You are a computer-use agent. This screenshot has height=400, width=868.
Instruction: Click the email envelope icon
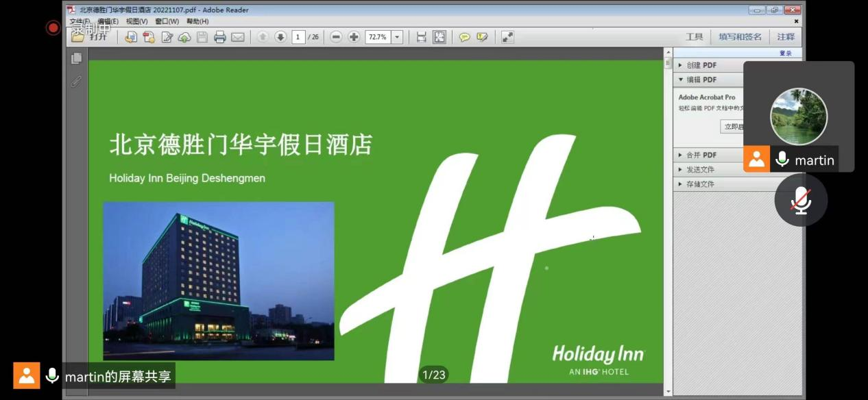pos(237,37)
